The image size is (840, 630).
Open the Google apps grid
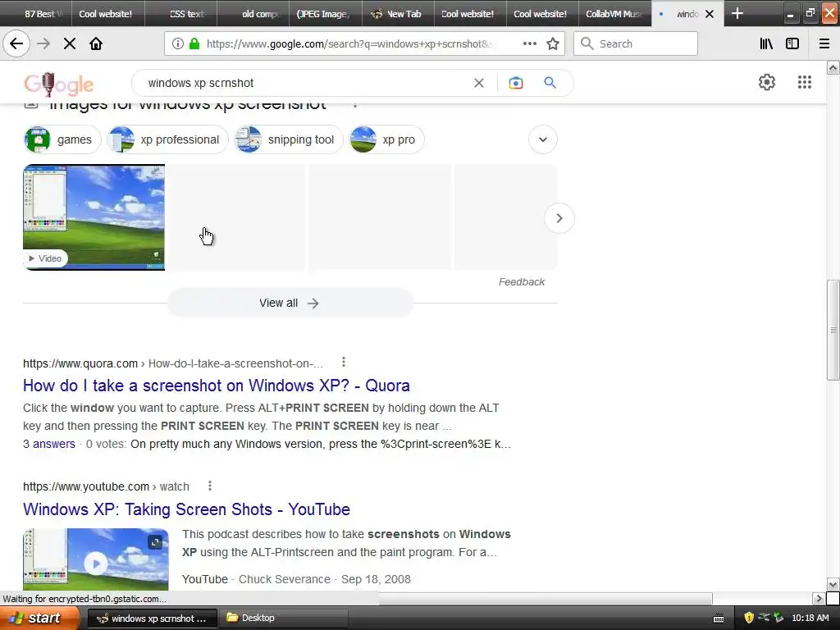804,82
